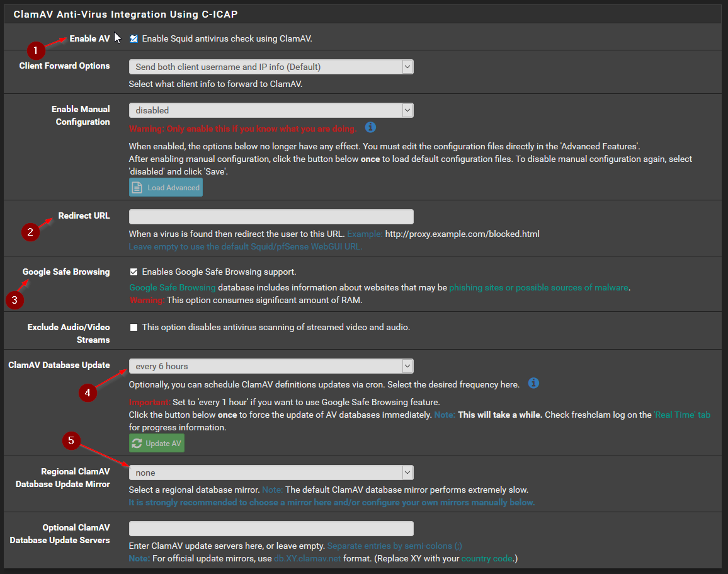Open ClamAV Database Update frequency dropdown
This screenshot has height=574, width=728.
point(271,367)
